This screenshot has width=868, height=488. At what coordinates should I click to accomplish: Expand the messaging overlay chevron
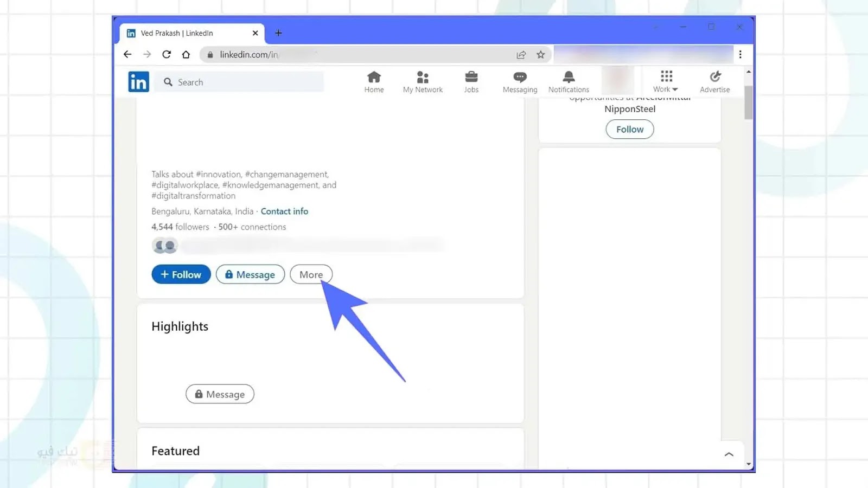[x=729, y=454]
